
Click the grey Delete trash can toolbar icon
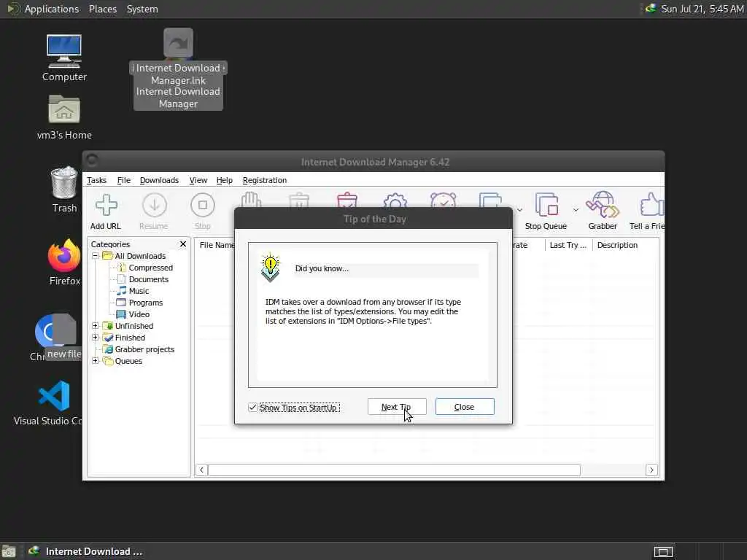299,200
